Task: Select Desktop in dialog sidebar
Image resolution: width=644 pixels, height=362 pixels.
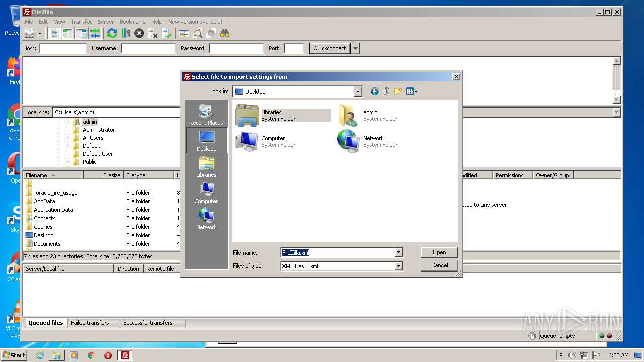Action: tap(206, 140)
